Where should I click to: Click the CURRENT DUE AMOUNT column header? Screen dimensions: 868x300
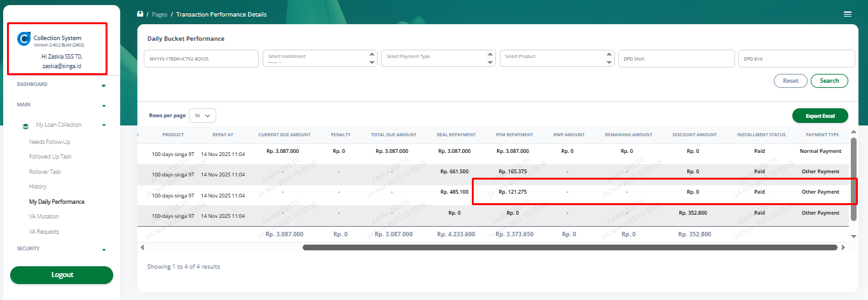coord(284,135)
